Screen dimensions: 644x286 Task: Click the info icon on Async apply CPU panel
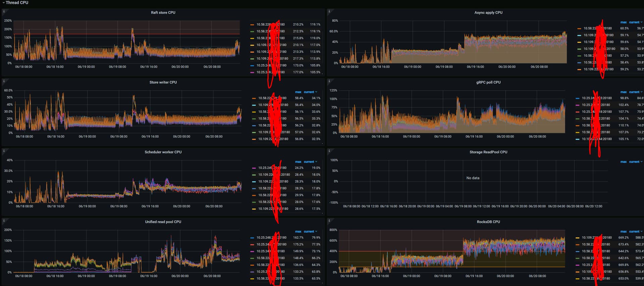click(329, 11)
